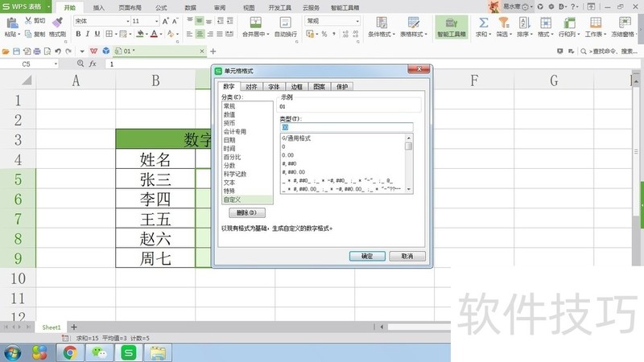Click the percent style icon
Viewport: 644px width, 362px height.
coord(324,34)
